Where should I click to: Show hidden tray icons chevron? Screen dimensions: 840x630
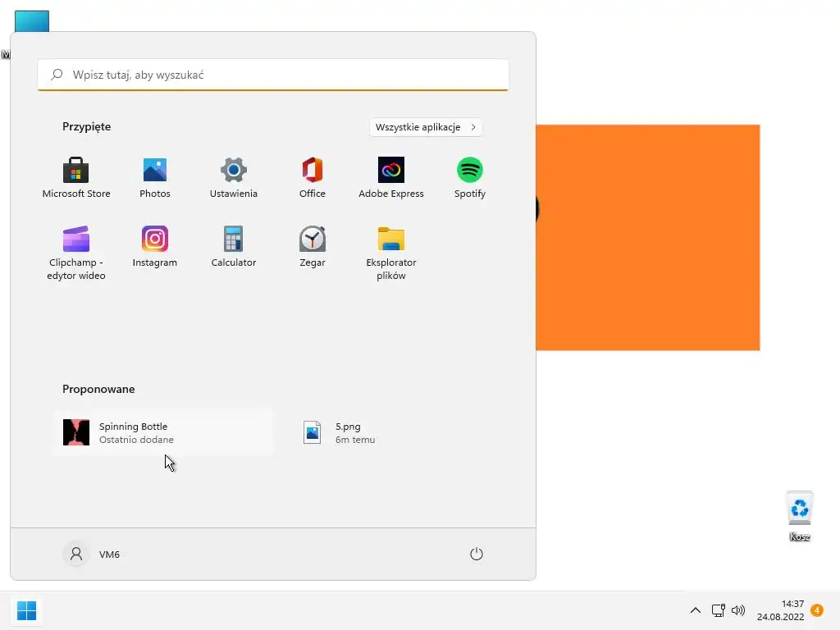(x=696, y=610)
